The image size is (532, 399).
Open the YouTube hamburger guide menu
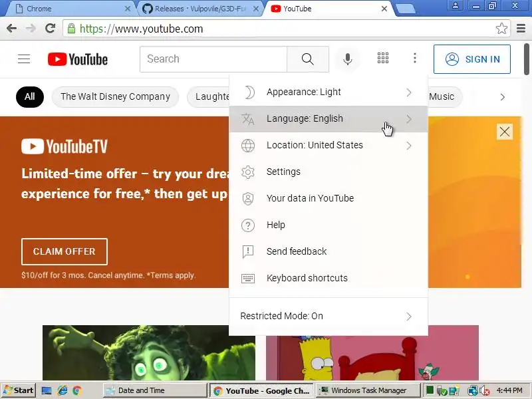tap(24, 59)
